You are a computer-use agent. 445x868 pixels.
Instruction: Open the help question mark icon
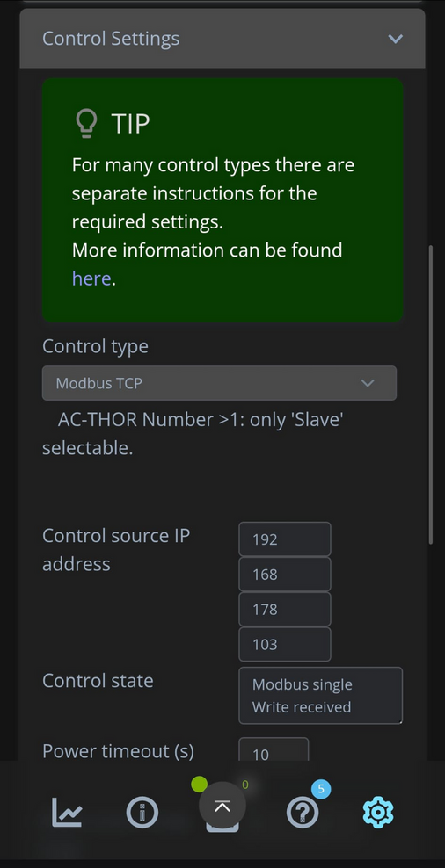pyautogui.click(x=303, y=812)
